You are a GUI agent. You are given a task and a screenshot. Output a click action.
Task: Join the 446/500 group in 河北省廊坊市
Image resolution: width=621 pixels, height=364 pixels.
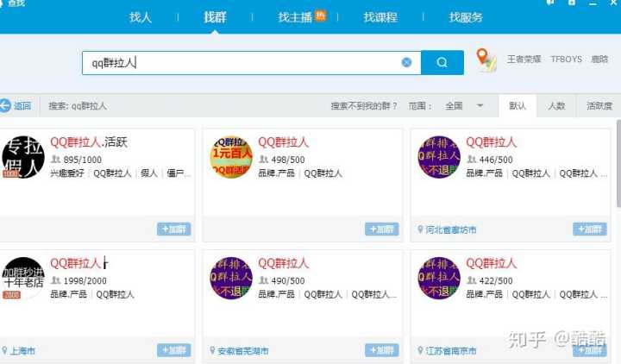click(590, 229)
